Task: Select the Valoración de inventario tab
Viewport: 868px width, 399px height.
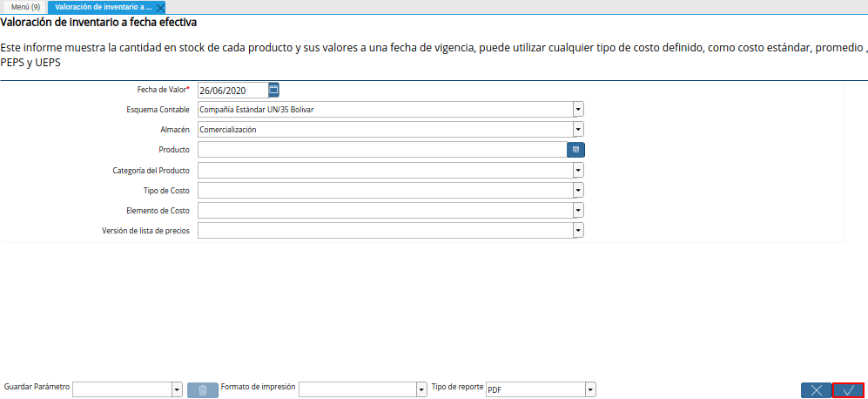Action: [x=103, y=7]
